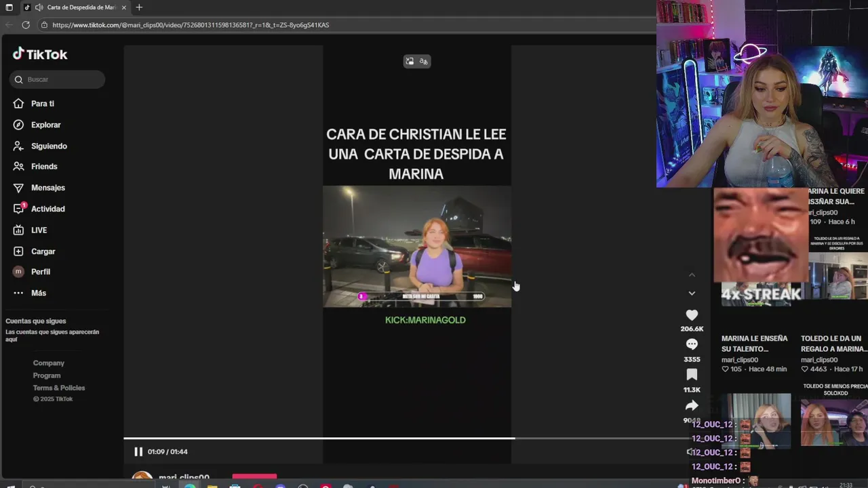Viewport: 868px width, 488px height.
Task: Click the Más three-dots icon
Action: (x=18, y=293)
